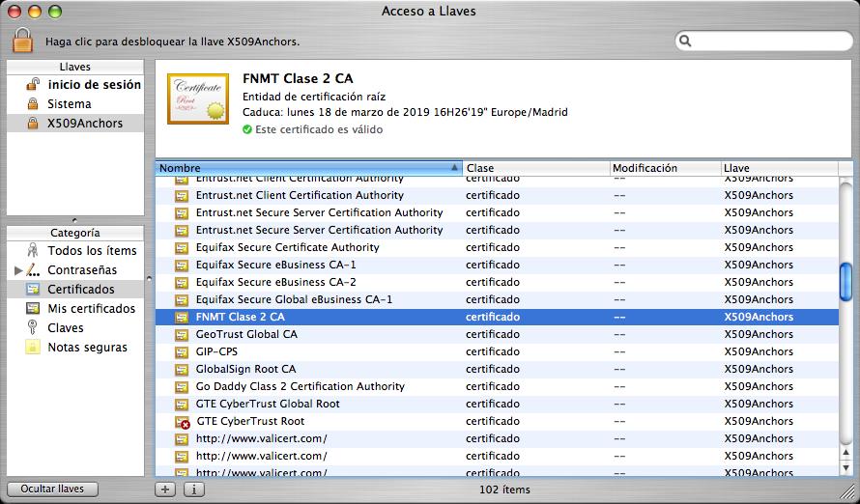Click certificate icon of Equifax Secure Global eBusiness CA-1
Image resolution: width=860 pixels, height=504 pixels.
182,300
